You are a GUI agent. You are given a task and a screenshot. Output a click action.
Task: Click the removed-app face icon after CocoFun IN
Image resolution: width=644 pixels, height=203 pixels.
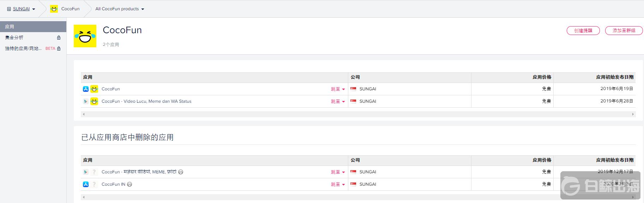(x=130, y=184)
